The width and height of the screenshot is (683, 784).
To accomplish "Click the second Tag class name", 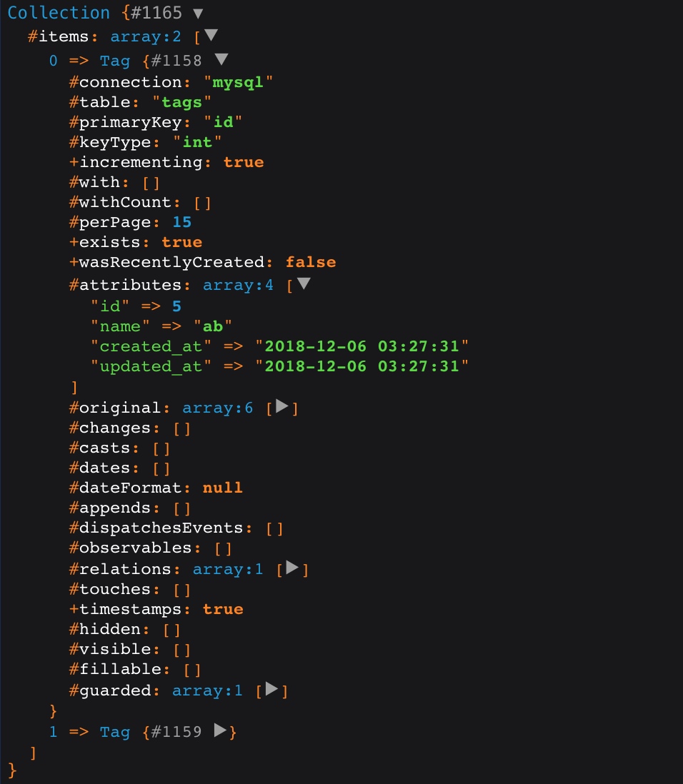I will [114, 732].
